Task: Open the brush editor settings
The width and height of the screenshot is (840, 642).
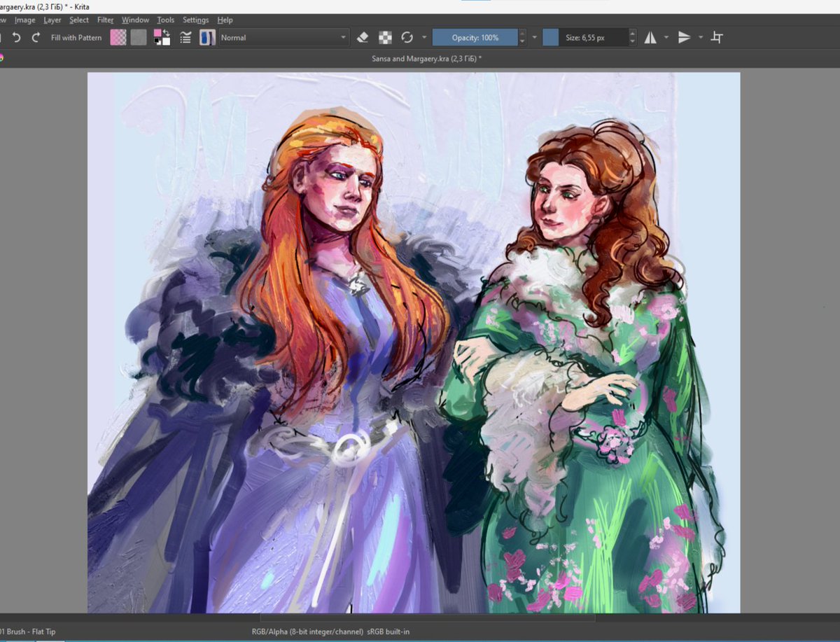Action: (x=185, y=38)
